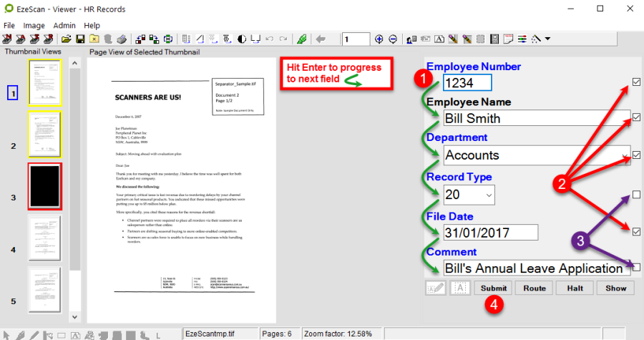This screenshot has height=340, width=644.
Task: Click the yellow sticky note icon
Action: coord(507,39)
